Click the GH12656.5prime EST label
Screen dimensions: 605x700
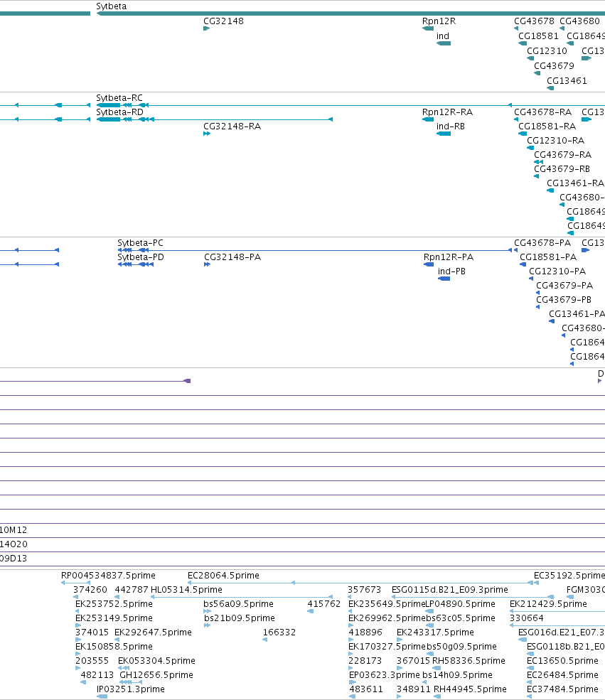coord(156,675)
